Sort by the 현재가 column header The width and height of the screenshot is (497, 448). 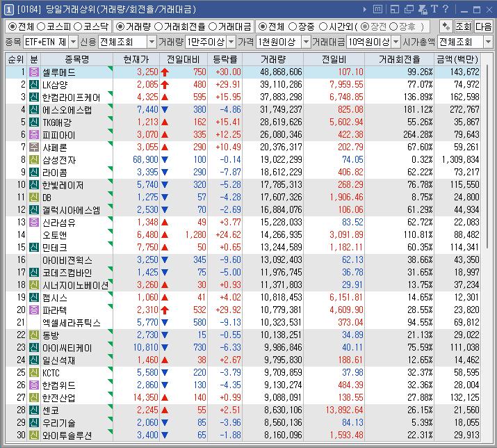pyautogui.click(x=136, y=59)
